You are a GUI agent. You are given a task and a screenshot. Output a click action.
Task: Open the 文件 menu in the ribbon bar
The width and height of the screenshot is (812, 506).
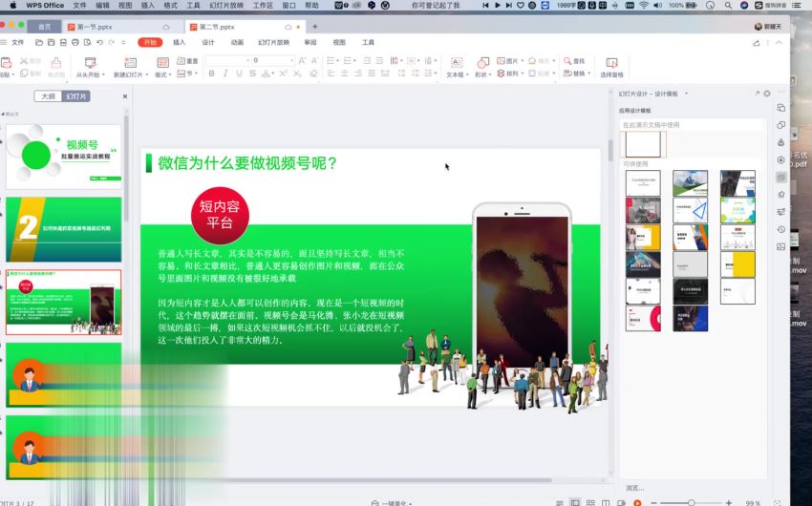[x=18, y=42]
